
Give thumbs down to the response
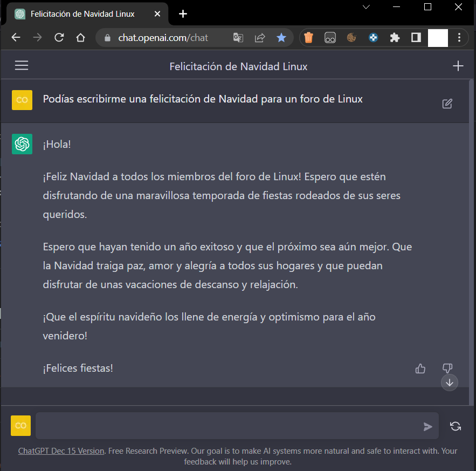coord(447,368)
